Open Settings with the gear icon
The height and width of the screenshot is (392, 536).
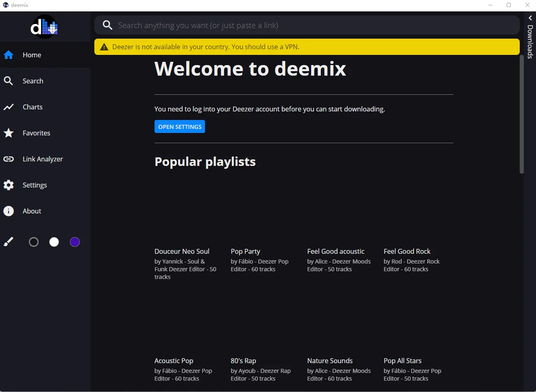(8, 185)
